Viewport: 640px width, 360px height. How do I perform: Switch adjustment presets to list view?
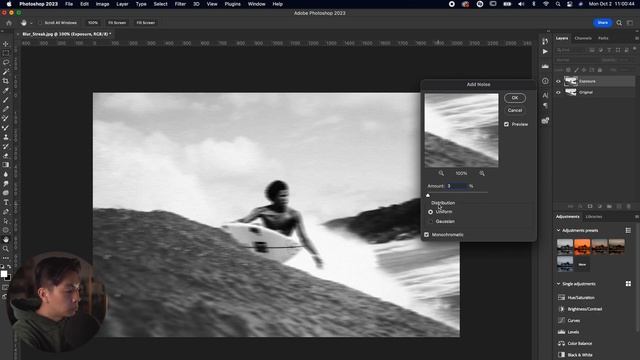tap(628, 231)
